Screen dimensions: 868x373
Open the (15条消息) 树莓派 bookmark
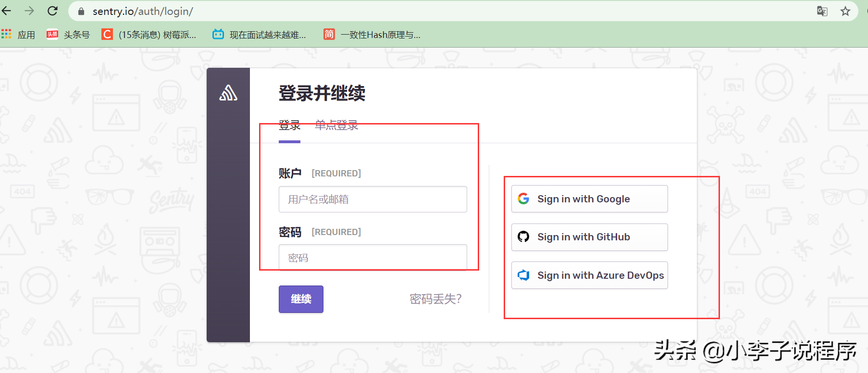point(149,35)
